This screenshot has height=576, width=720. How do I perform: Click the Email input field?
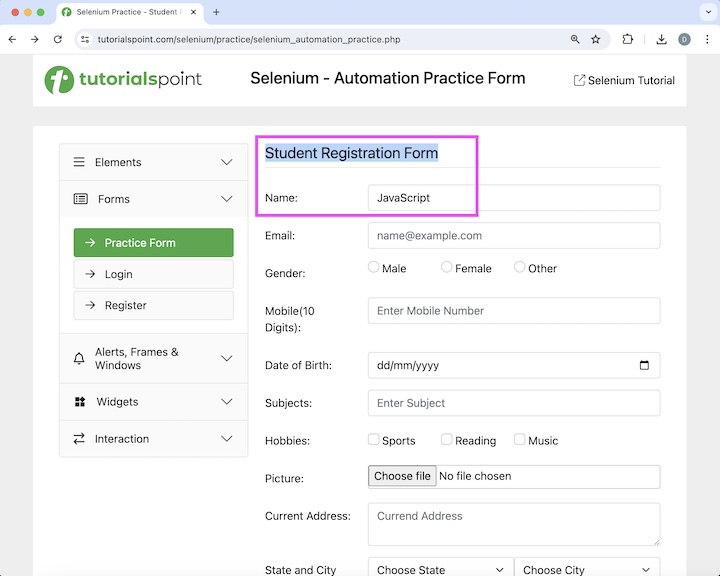[513, 236]
